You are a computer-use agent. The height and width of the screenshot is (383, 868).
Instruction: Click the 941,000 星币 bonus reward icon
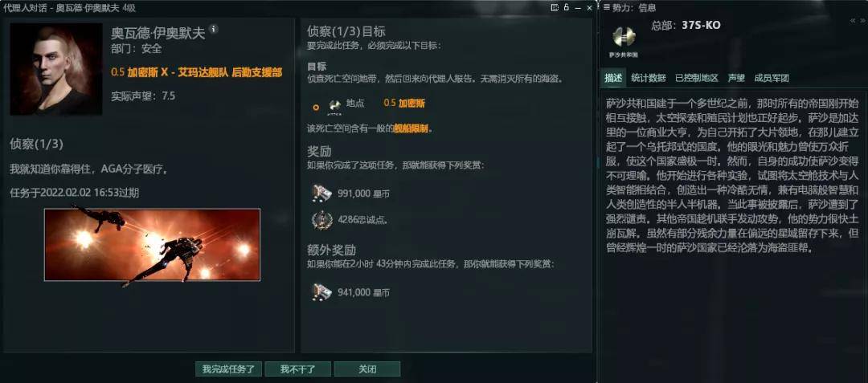click(x=321, y=291)
